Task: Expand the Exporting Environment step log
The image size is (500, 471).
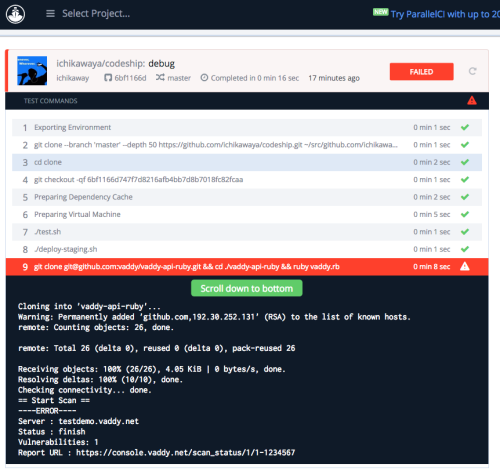Action: 247,127
